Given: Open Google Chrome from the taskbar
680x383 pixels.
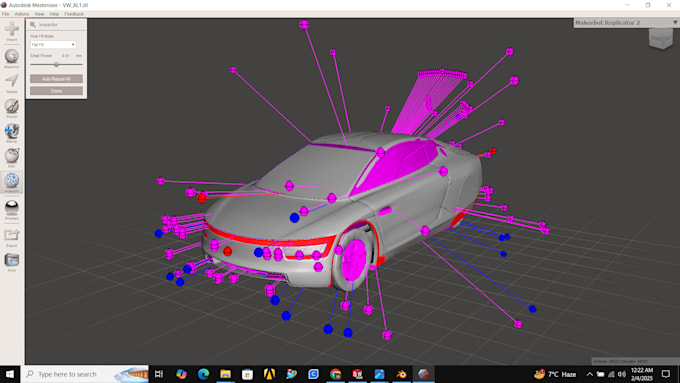Looking at the screenshot, I should (335, 374).
